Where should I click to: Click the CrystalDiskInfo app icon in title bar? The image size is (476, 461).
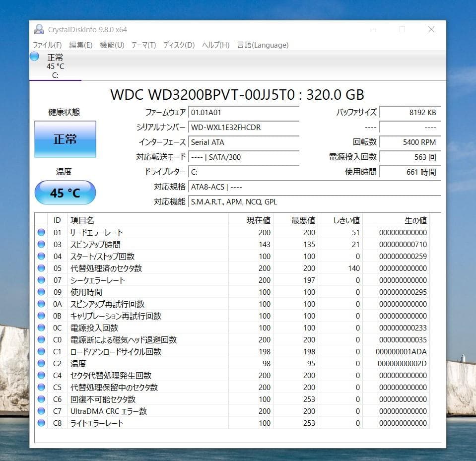click(x=39, y=29)
